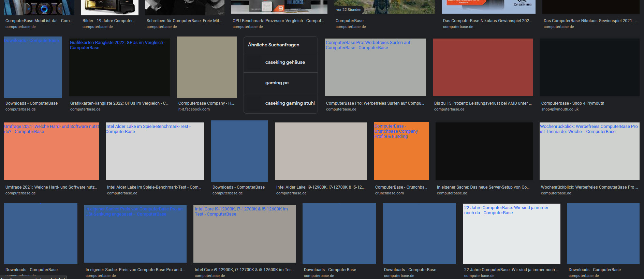Image resolution: width=644 pixels, height=279 pixels.
Task: Open 'Intel Core i9-12900K, i7-12700K & i5-12600K im Tes...' caption
Action: (245, 270)
